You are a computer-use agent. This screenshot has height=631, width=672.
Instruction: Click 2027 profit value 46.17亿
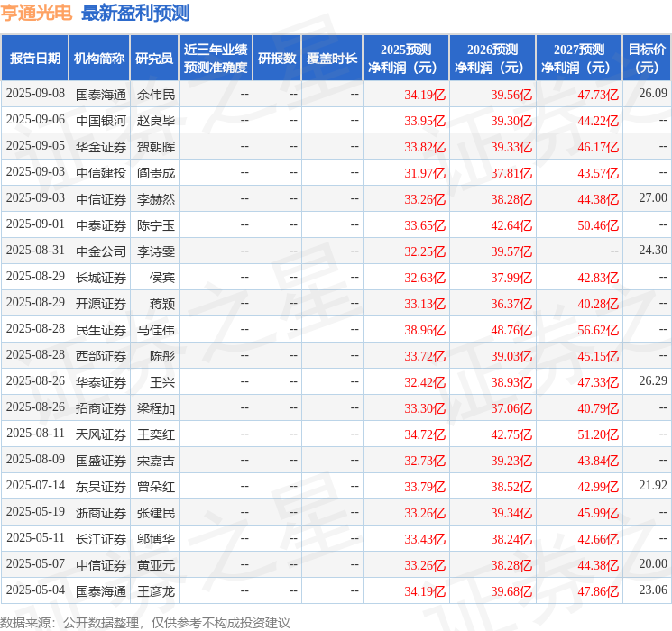click(x=598, y=147)
